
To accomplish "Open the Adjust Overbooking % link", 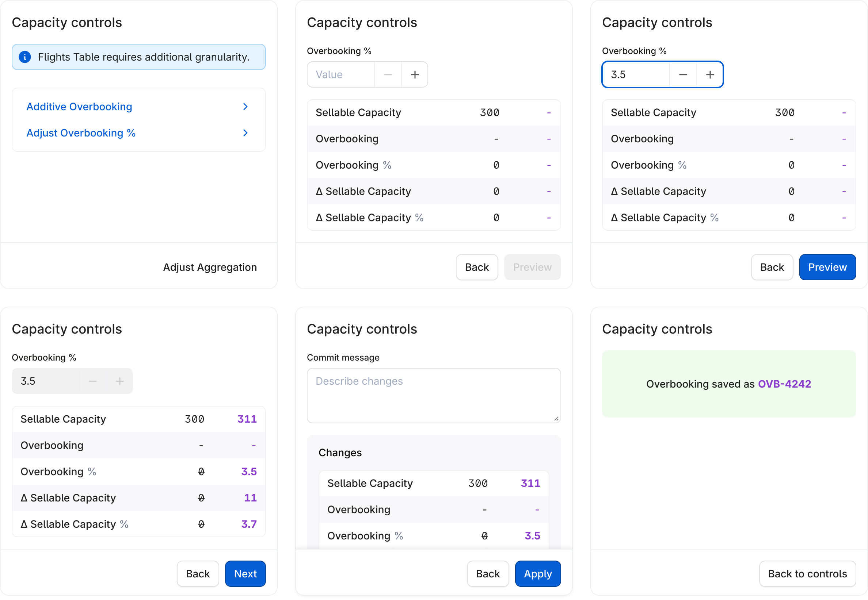I will (x=81, y=133).
